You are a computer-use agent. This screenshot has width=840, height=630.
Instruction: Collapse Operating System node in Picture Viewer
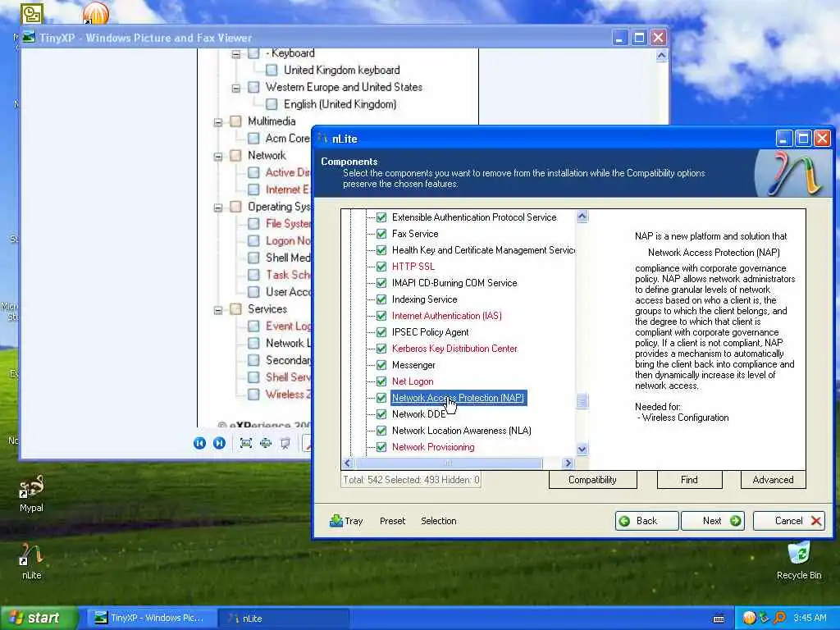218,208
